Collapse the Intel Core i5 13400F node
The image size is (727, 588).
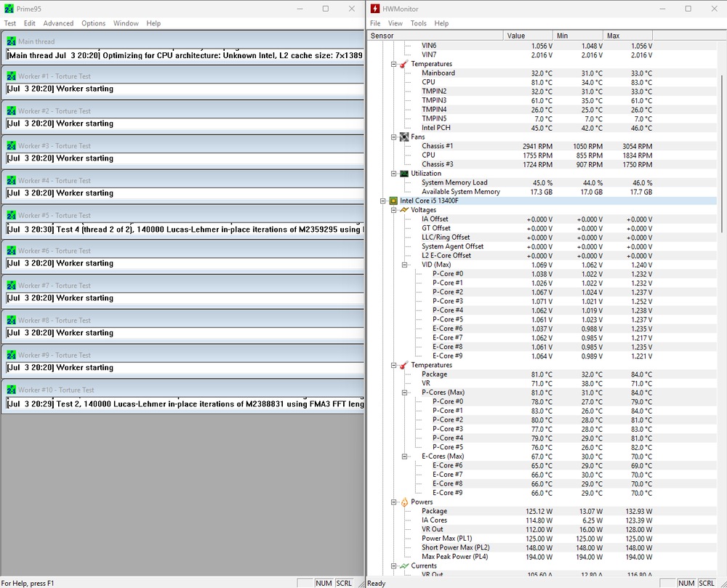(382, 201)
